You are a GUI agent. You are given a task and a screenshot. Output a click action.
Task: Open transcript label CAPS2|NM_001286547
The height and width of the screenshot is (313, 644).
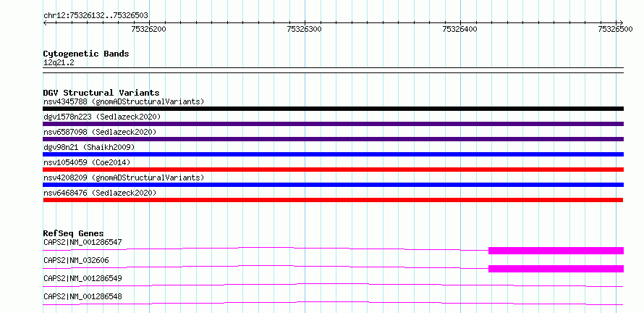coord(82,242)
